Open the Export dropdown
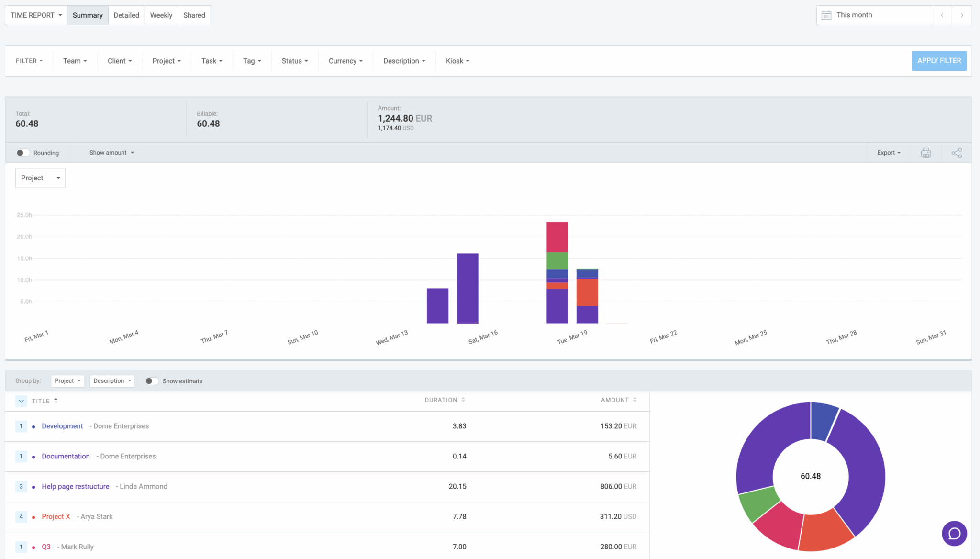 [888, 152]
